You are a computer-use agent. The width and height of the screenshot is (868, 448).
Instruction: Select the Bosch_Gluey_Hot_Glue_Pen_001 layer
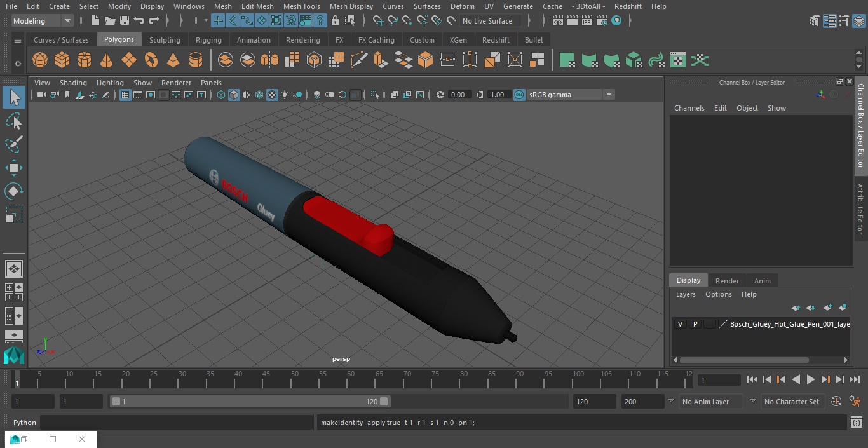[x=790, y=324]
